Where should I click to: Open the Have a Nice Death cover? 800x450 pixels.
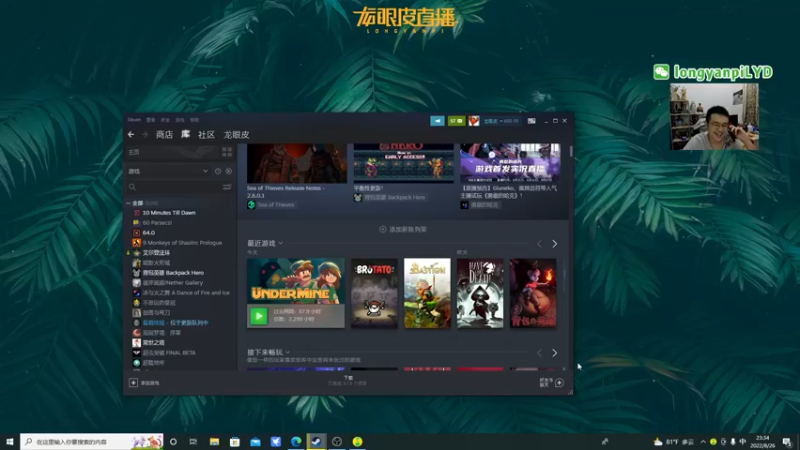(x=480, y=293)
